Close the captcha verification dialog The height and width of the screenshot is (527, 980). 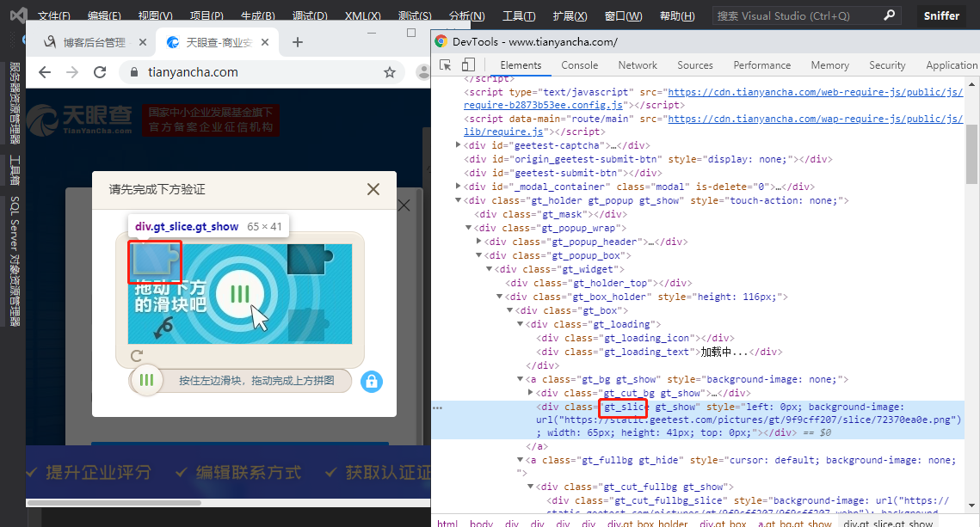pyautogui.click(x=373, y=189)
